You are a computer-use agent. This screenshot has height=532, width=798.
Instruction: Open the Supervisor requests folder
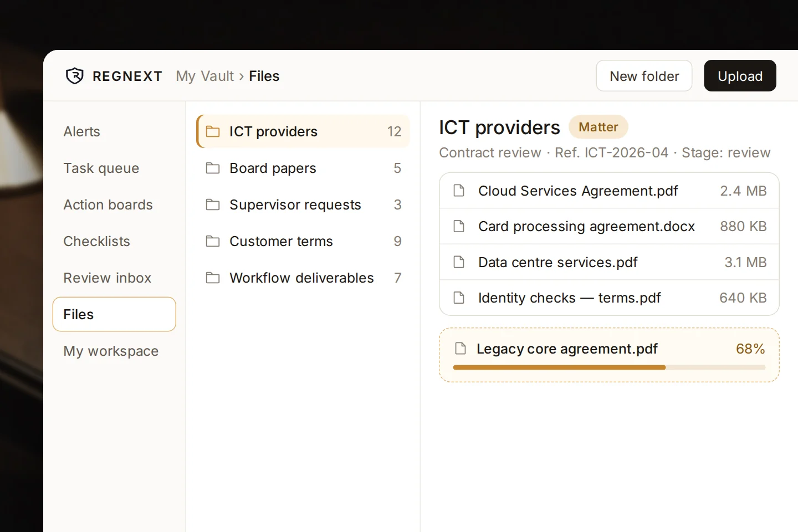pos(303,204)
